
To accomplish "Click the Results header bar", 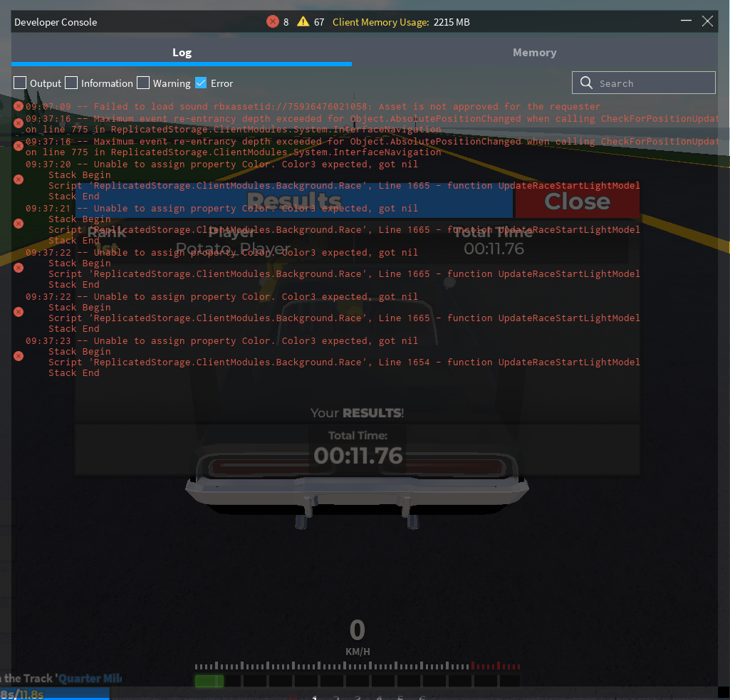I will click(294, 201).
